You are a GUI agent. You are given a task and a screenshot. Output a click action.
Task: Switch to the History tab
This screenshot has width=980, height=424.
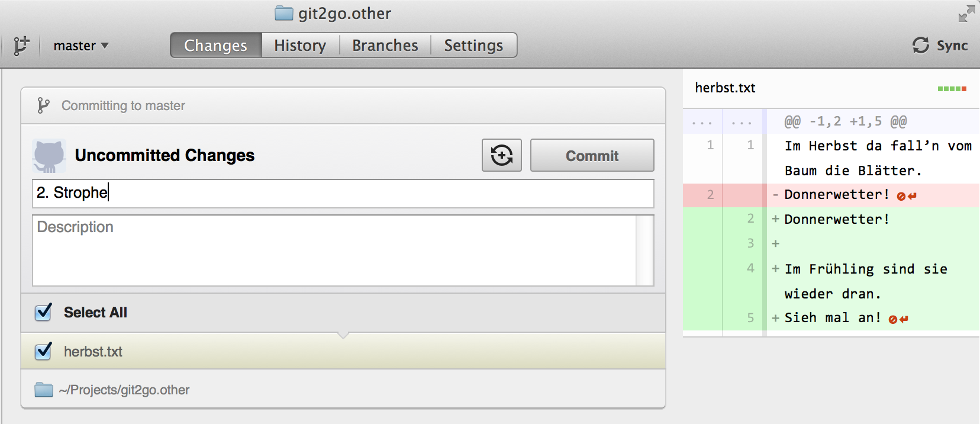pos(300,46)
